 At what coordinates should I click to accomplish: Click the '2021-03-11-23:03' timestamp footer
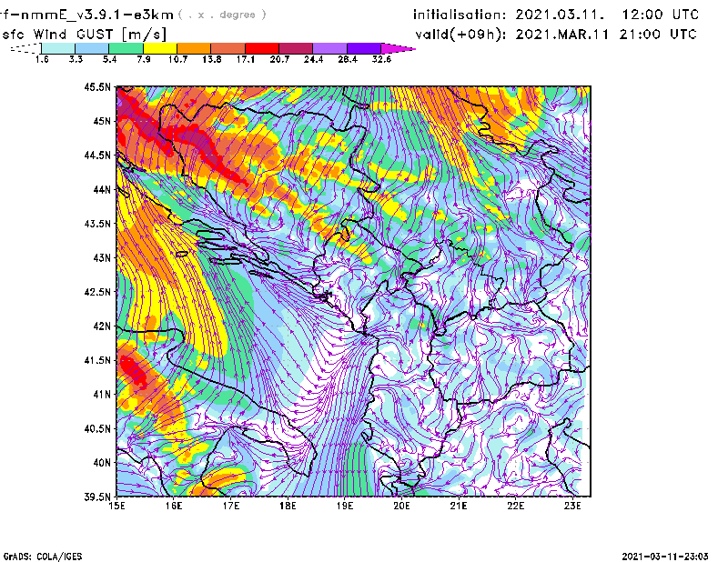(665, 557)
